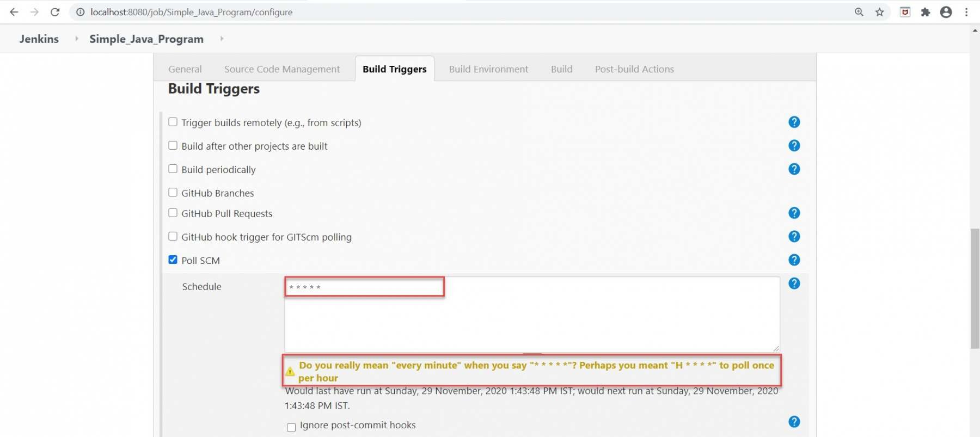Viewport: 980px width, 437px height.
Task: Switch to the General tab
Action: pyautogui.click(x=185, y=69)
